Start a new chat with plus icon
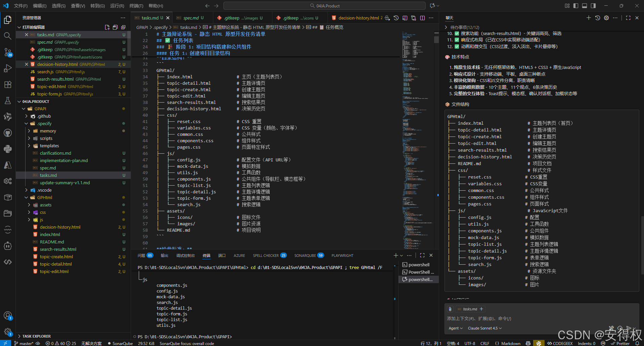Screen dimensions: 644x346 click(589, 18)
